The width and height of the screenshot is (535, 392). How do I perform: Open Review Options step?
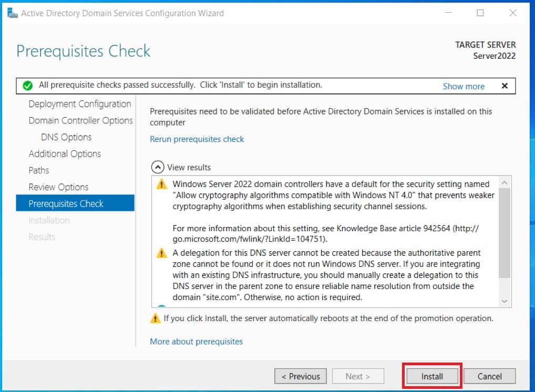[58, 187]
